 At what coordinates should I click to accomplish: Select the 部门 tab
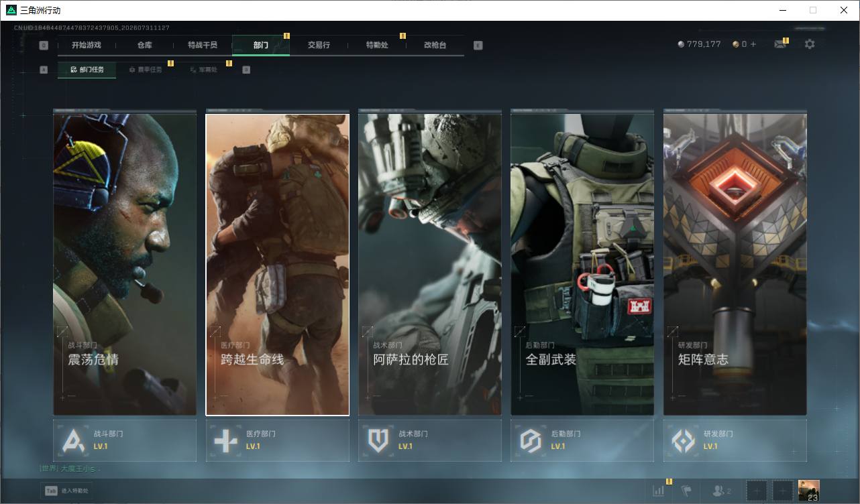point(261,45)
